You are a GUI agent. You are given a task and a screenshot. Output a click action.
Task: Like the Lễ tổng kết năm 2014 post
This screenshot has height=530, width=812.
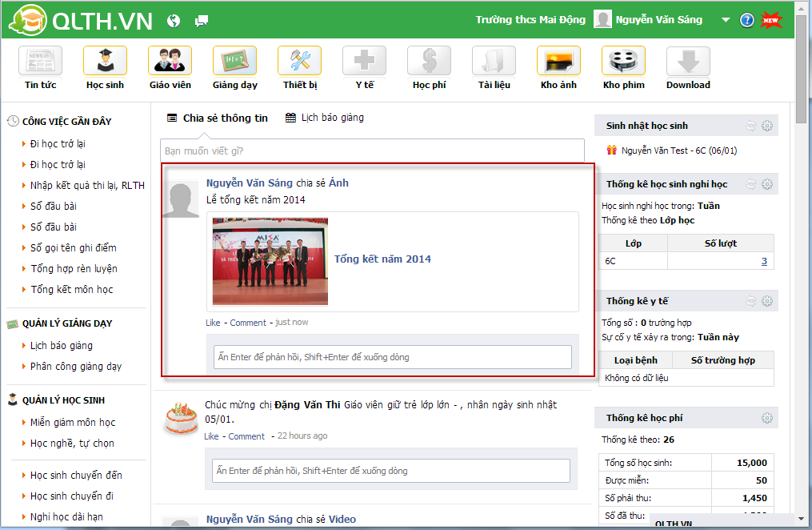[x=213, y=323]
